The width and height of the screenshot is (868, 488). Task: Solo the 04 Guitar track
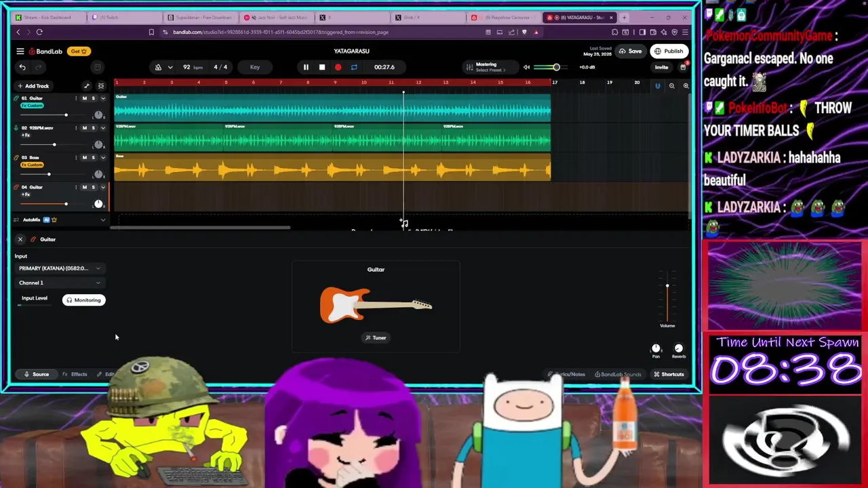pos(94,187)
